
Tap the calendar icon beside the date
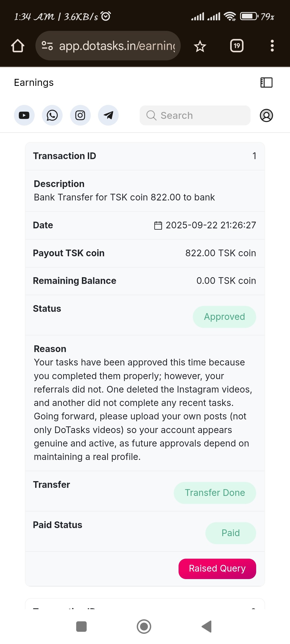pos(158,225)
